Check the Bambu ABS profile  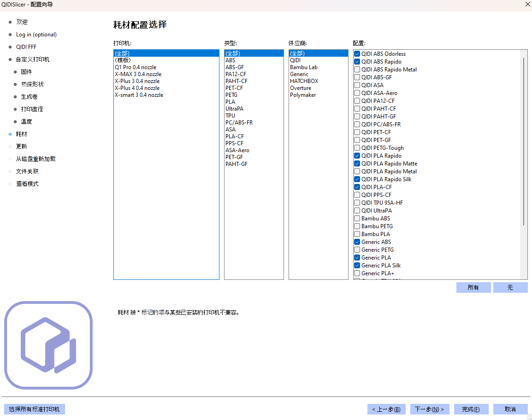click(357, 218)
